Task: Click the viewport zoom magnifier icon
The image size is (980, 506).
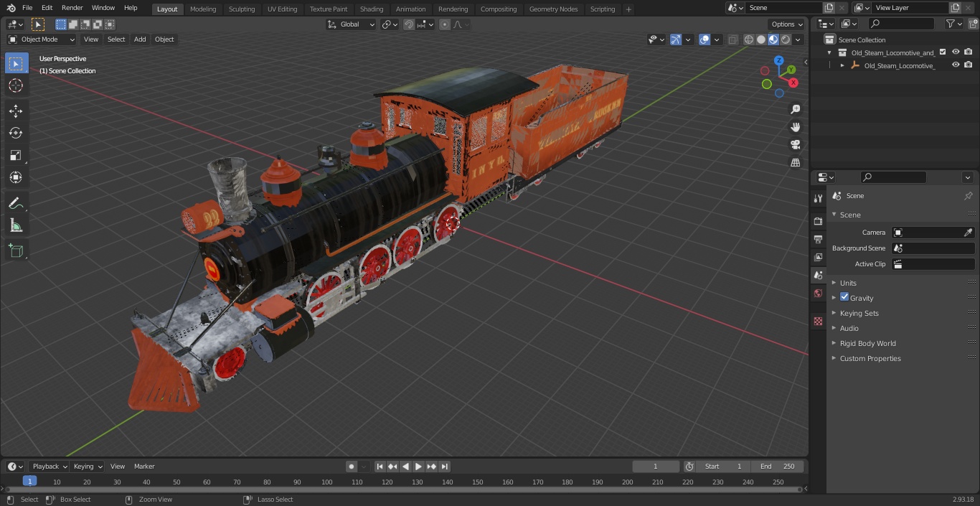Action: [x=796, y=109]
